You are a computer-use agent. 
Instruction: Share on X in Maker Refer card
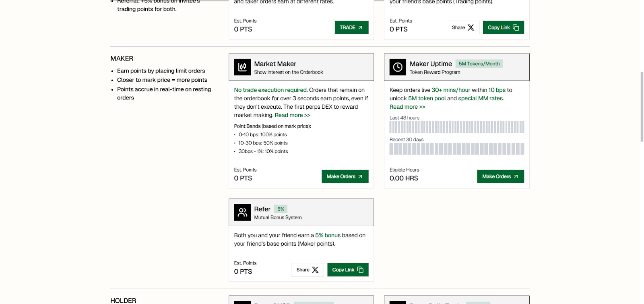[x=308, y=270]
